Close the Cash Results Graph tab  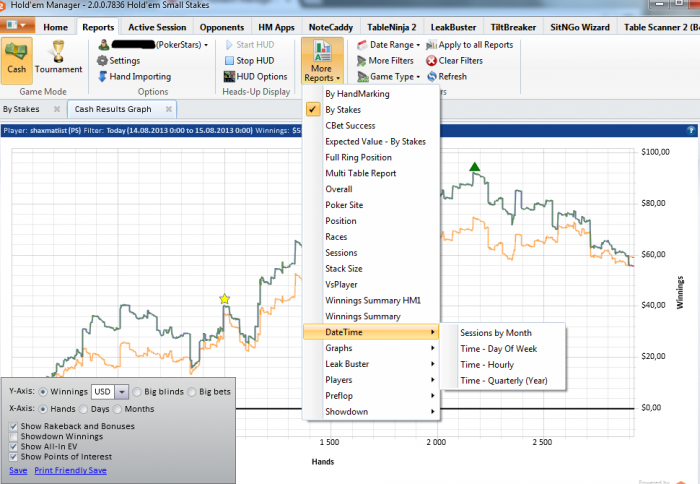[168, 109]
